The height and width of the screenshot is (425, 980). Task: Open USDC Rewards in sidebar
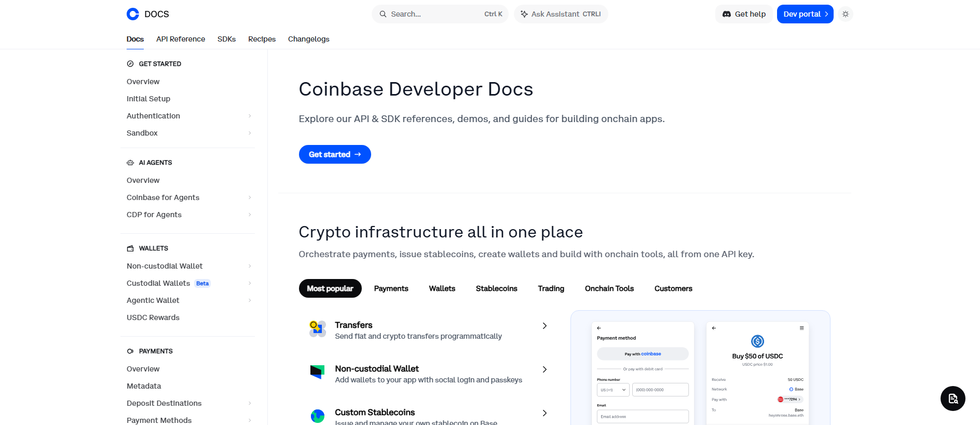click(x=153, y=317)
